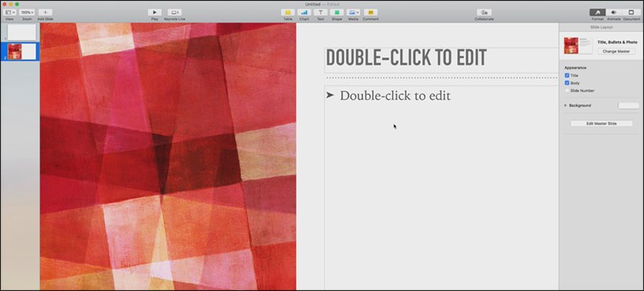The height and width of the screenshot is (291, 644).
Task: Switch to the Document inspector
Action: [x=631, y=12]
